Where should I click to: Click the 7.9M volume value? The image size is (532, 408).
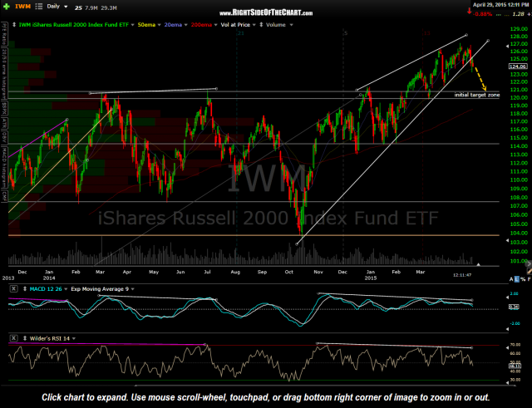[91, 7]
